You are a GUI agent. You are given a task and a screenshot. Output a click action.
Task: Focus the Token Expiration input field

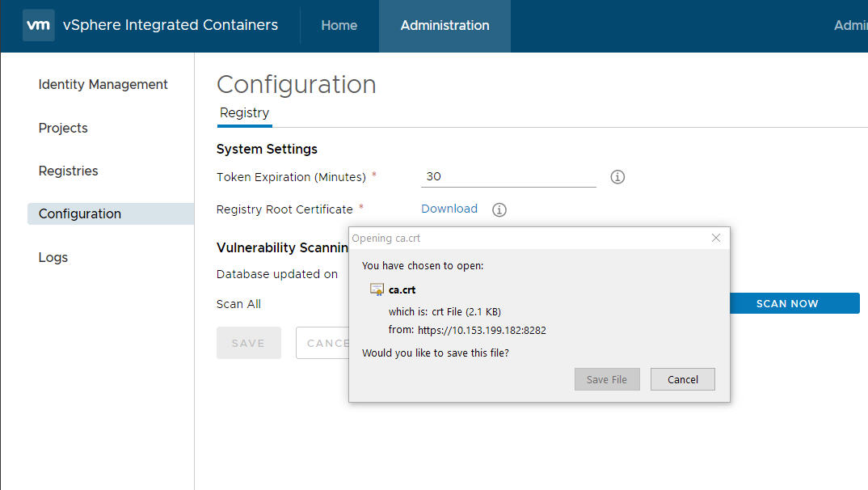click(508, 176)
